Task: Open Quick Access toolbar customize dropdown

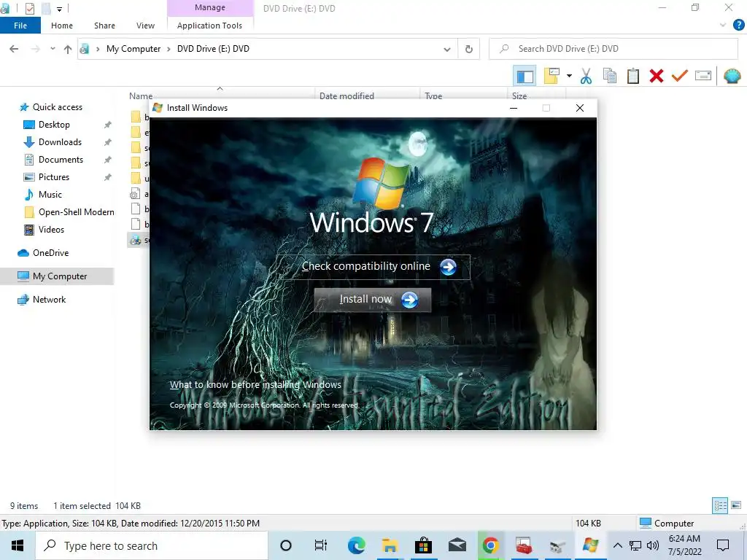Action: (x=60, y=9)
